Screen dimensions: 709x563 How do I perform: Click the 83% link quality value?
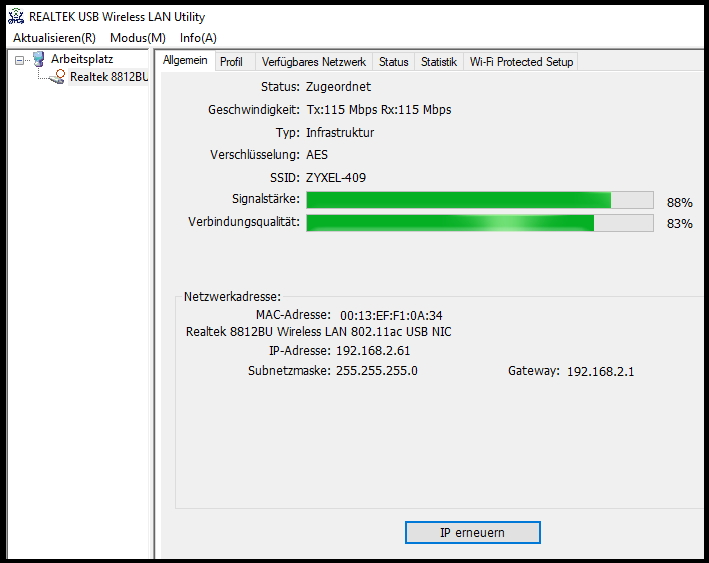coord(680,224)
